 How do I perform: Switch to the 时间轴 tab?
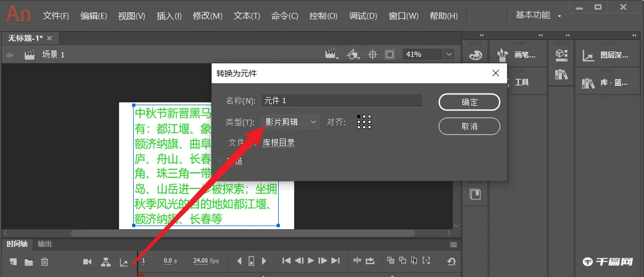click(x=17, y=244)
